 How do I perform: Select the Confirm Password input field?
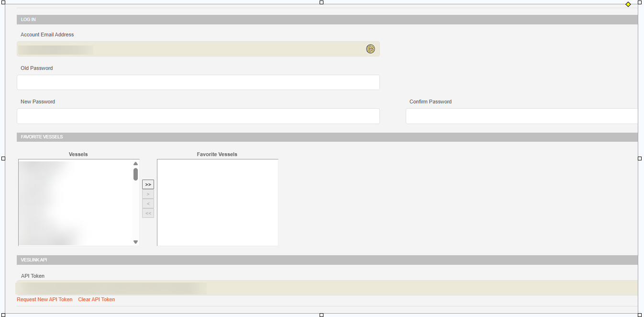coord(522,116)
